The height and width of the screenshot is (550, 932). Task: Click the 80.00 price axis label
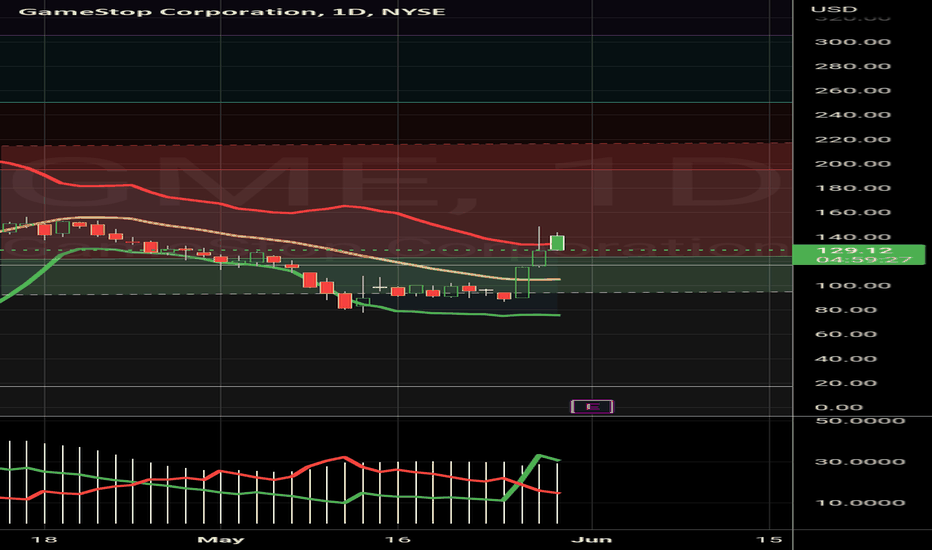[x=845, y=310]
